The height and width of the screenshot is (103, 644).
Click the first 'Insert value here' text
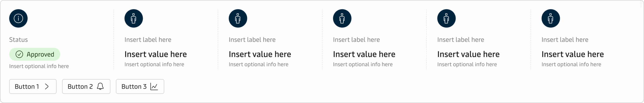click(x=156, y=54)
